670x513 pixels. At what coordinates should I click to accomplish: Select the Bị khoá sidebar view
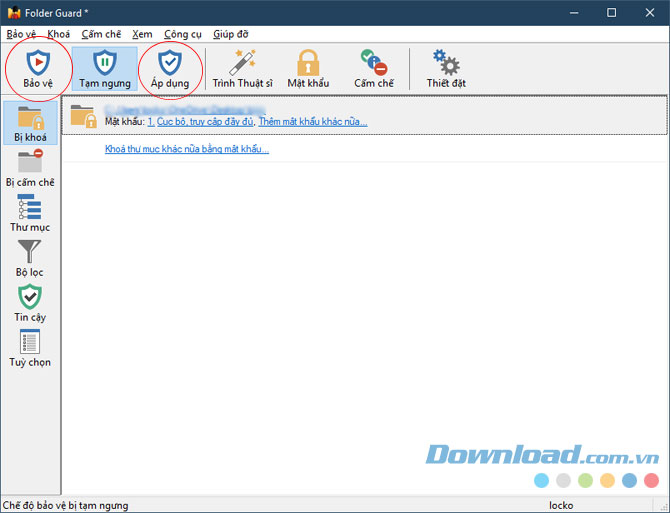30,123
